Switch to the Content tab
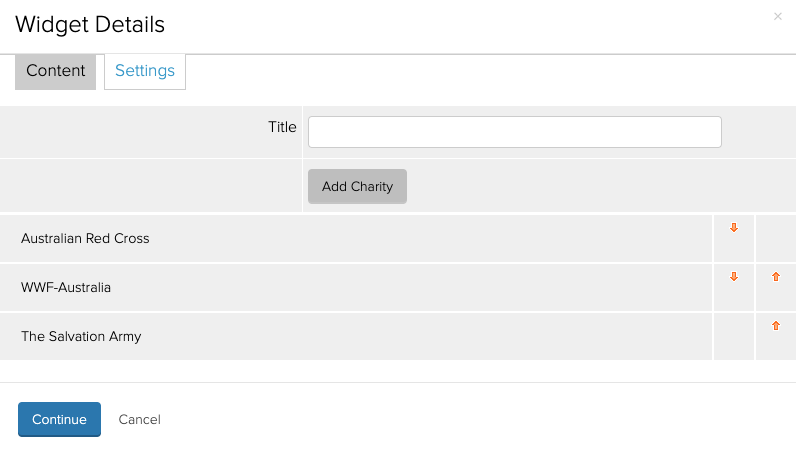This screenshot has height=450, width=796. (56, 71)
